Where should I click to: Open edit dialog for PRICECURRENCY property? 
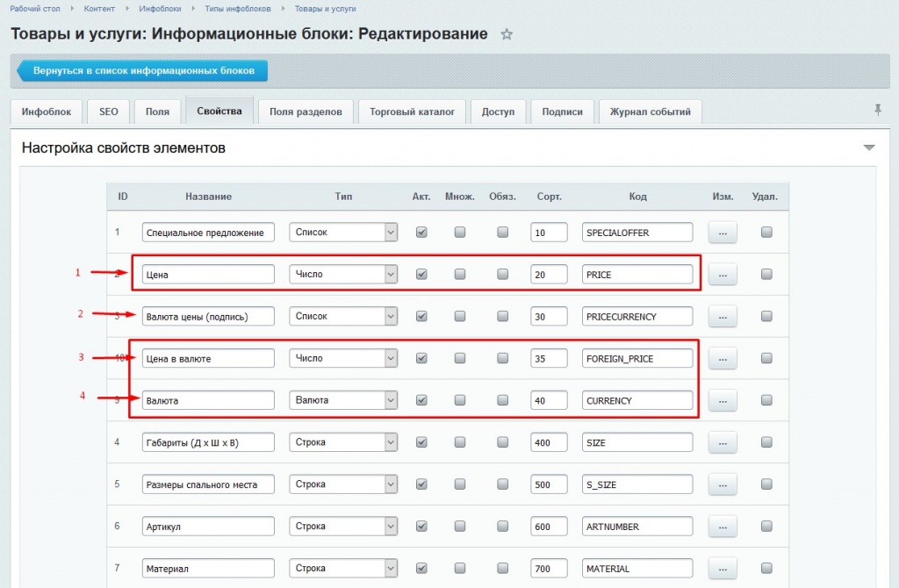[x=723, y=316]
